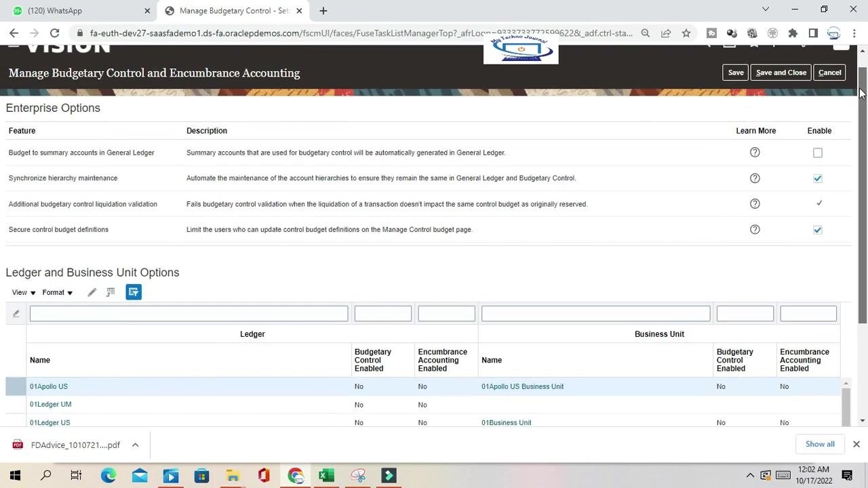Open the 01Ledger UM ledger link
Image resolution: width=868 pixels, height=488 pixels.
tap(51, 405)
